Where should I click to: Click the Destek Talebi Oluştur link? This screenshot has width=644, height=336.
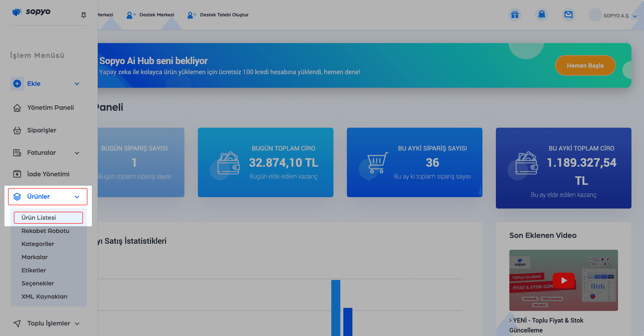pos(224,15)
